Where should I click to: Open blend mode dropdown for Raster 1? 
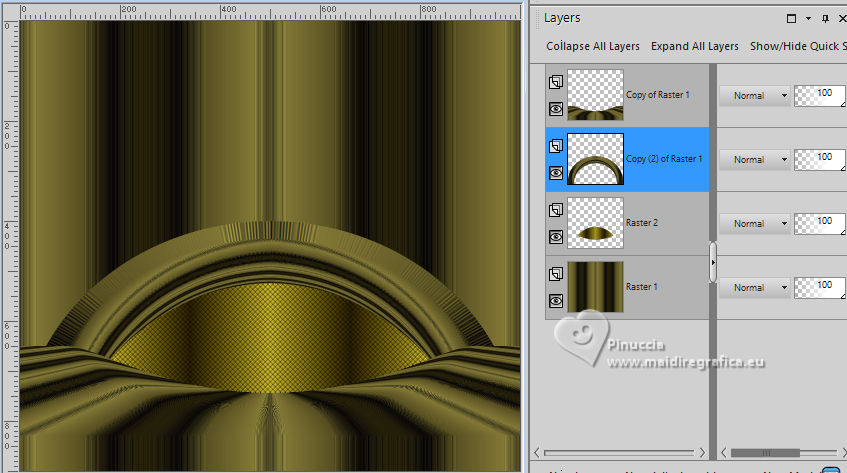click(755, 288)
